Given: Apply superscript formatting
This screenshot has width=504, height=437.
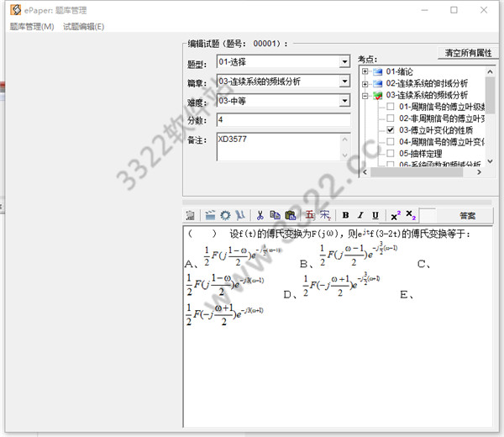Looking at the screenshot, I should coord(396,215).
